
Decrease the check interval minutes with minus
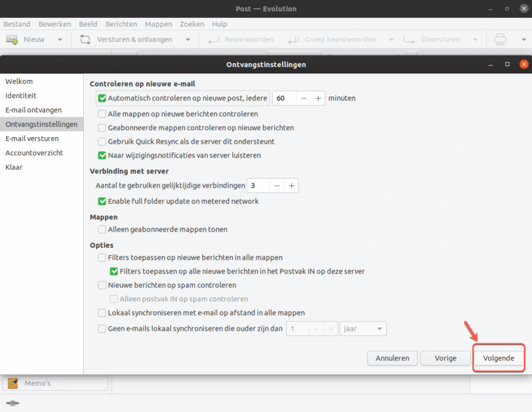tap(304, 98)
